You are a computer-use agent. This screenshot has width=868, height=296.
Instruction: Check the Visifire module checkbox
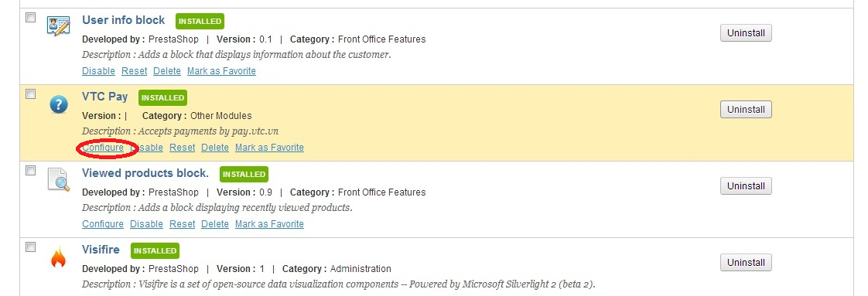pos(31,247)
